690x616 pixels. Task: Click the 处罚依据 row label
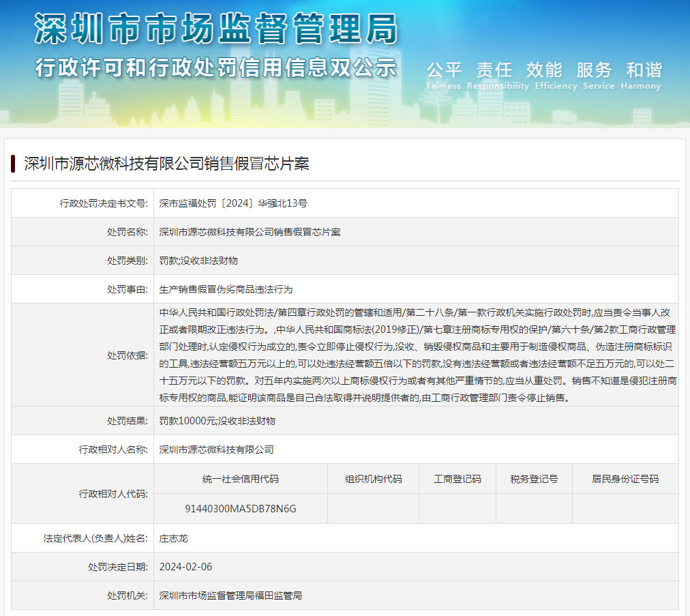point(127,355)
